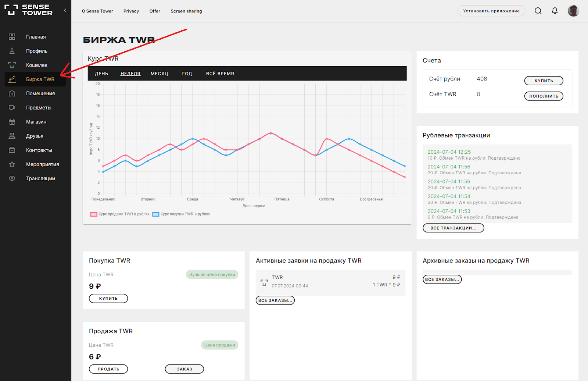Image resolution: width=588 pixels, height=381 pixels.
Task: Click the Цена продажи badge
Action: (x=220, y=345)
